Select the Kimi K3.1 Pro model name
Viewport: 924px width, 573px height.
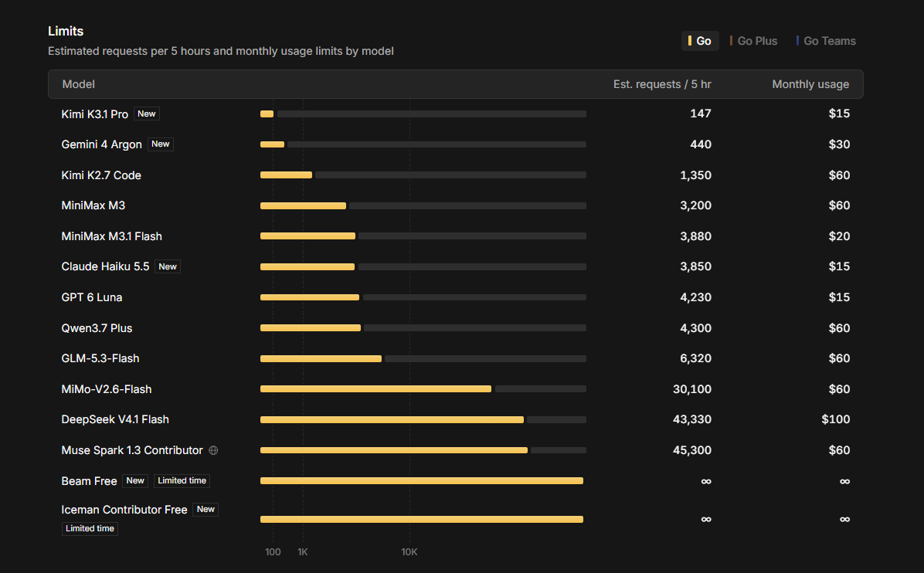point(94,114)
